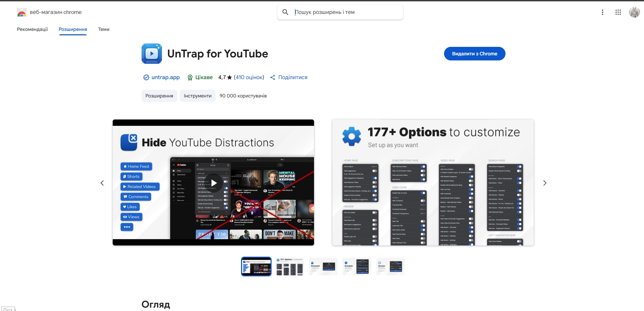Select the 177+ Options thumbnail in strip

coord(290,267)
